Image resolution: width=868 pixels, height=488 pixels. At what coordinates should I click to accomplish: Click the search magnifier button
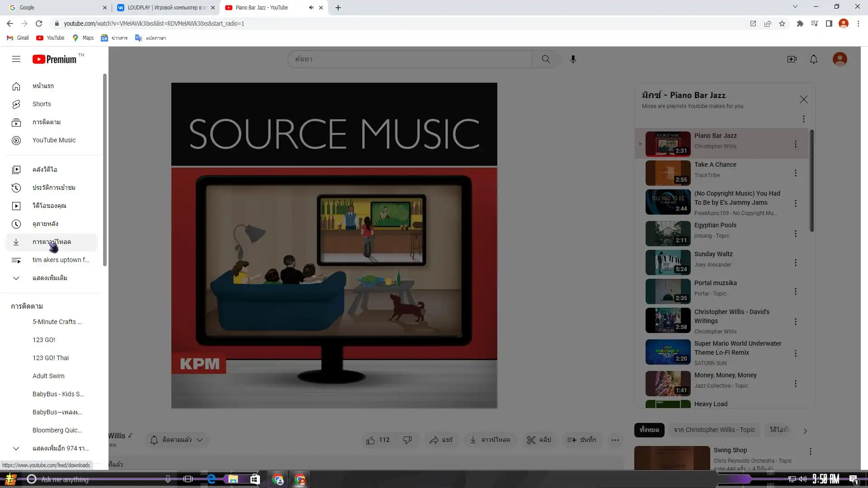point(546,59)
